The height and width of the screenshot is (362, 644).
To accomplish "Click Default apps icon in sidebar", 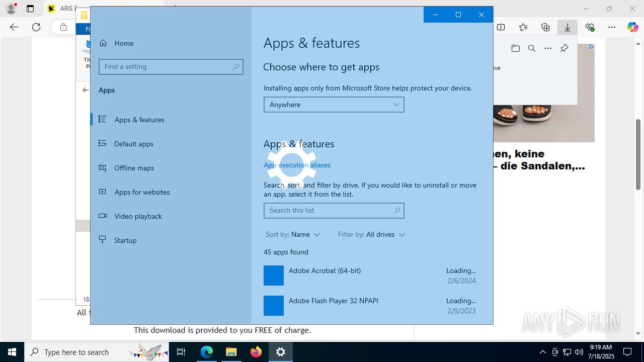I will (103, 143).
